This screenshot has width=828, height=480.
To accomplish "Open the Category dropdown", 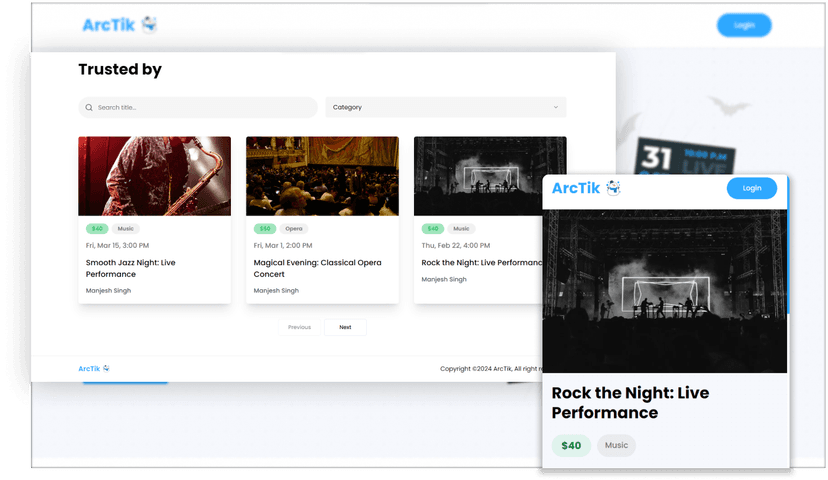I will [x=445, y=107].
